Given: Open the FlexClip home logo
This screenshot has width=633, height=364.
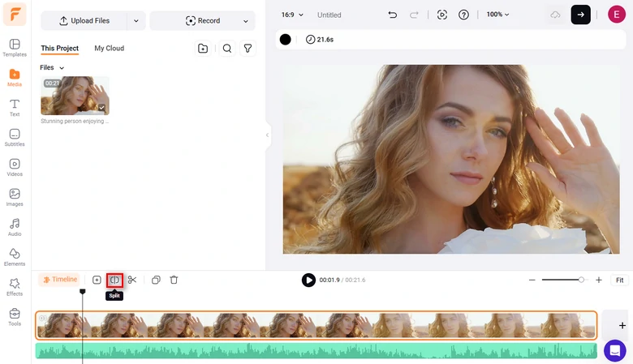Looking at the screenshot, I should (15, 15).
